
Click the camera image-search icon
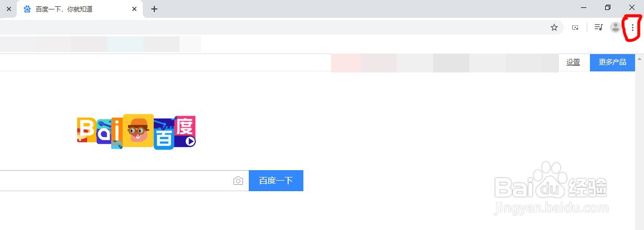(238, 181)
